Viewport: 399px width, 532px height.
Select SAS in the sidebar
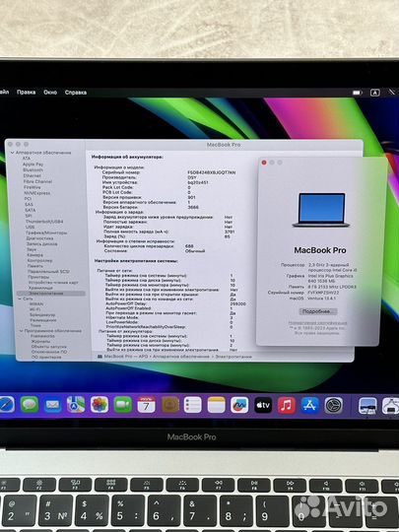29,204
